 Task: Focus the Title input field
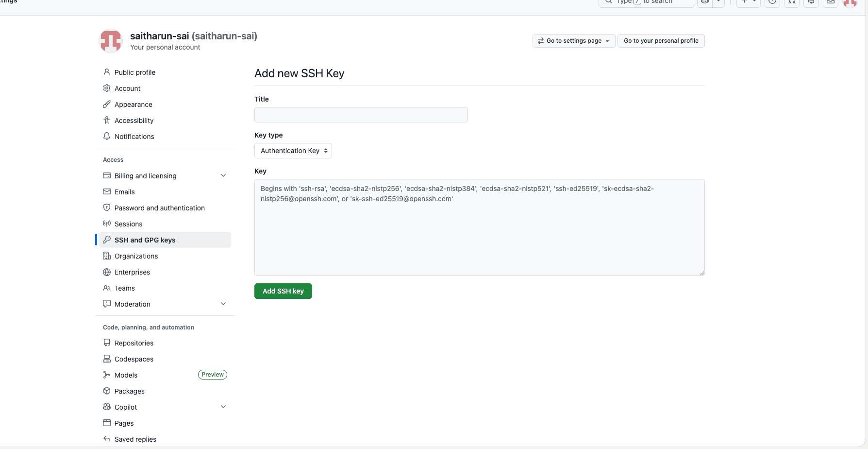tap(361, 115)
